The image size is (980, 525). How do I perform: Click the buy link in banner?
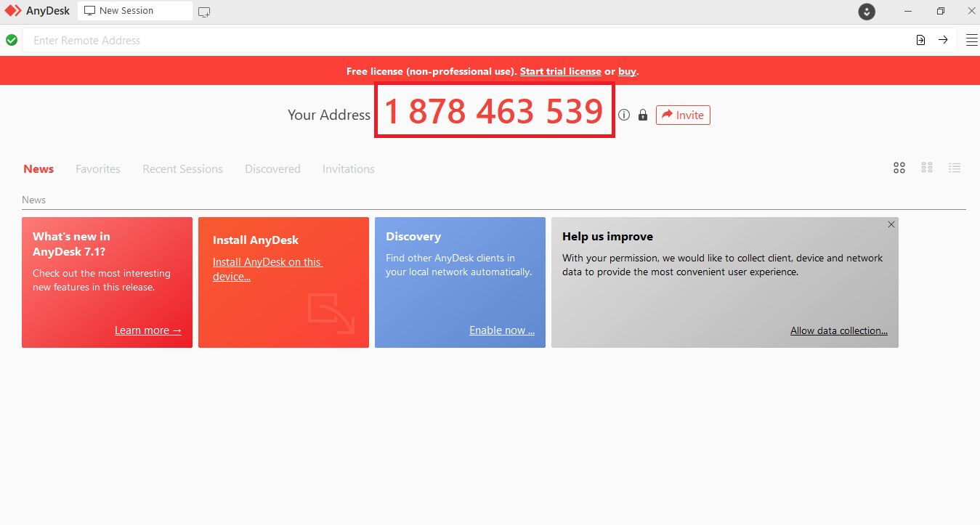coord(627,71)
